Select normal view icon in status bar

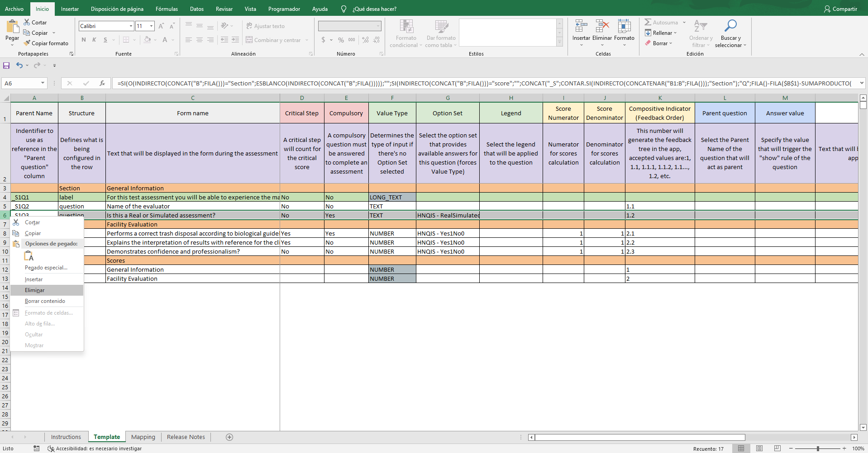tap(741, 448)
